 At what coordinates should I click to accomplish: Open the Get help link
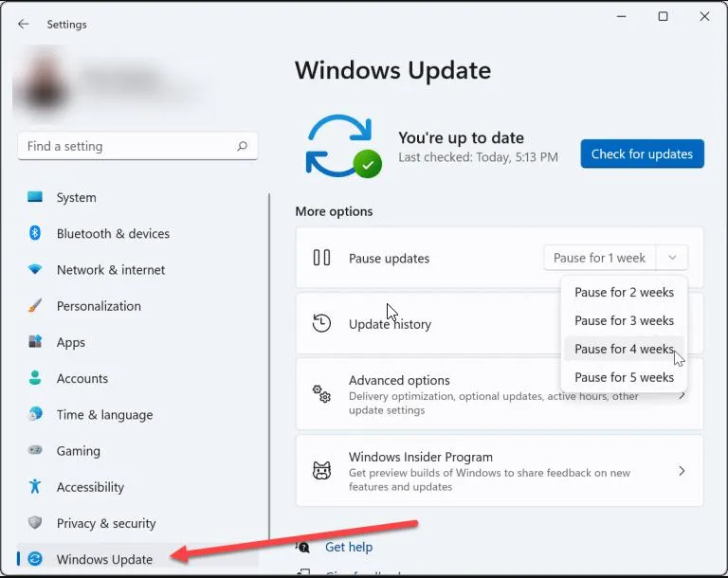[x=349, y=547]
